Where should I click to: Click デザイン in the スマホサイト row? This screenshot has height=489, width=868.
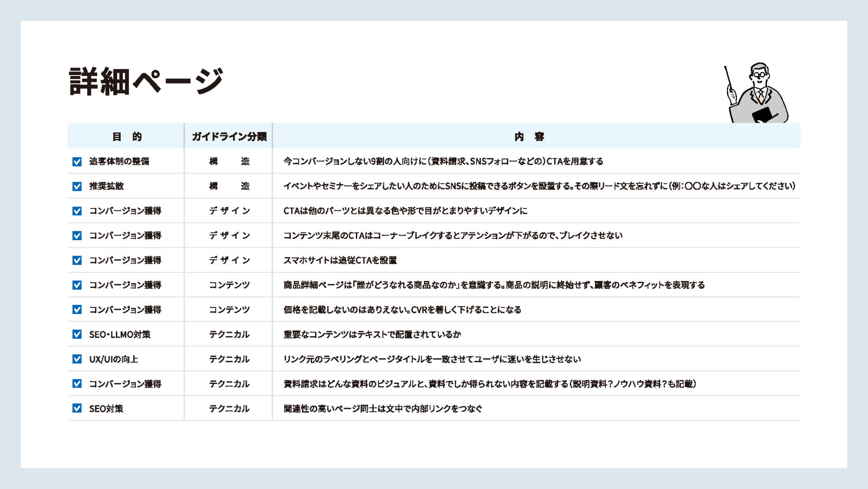[229, 261]
